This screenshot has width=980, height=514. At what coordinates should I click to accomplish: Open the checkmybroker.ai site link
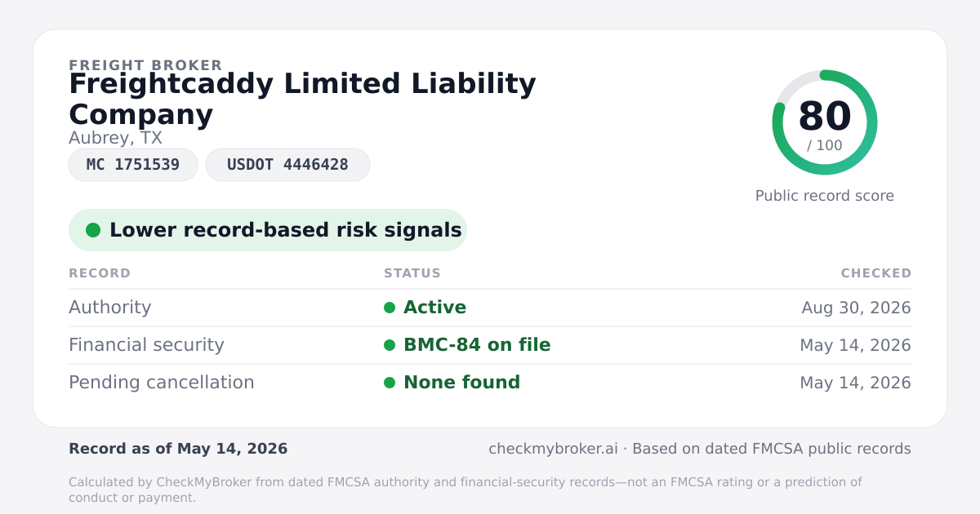[x=552, y=449]
